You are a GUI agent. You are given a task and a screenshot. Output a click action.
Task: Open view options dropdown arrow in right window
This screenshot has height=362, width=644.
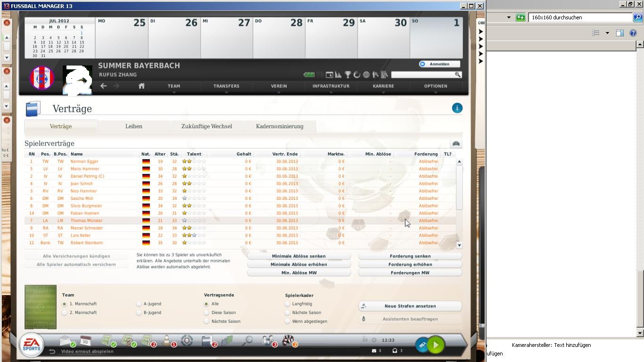607,33
